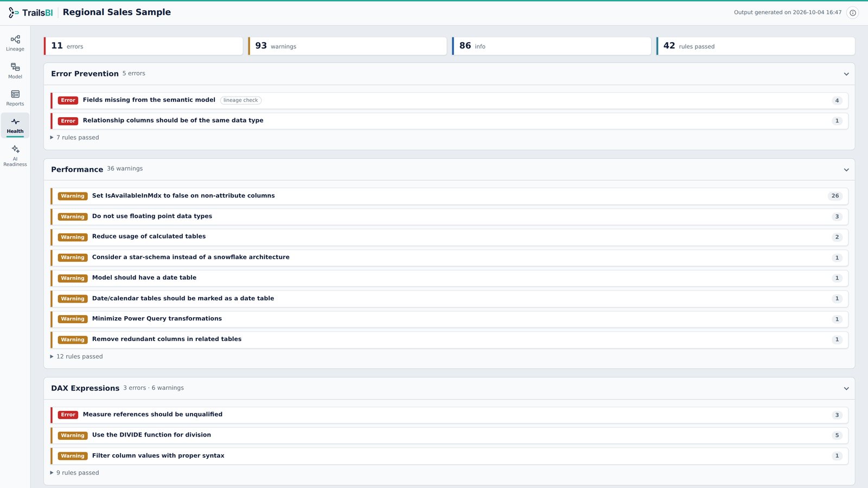Expand the '12 rules passed' list

[x=76, y=357]
